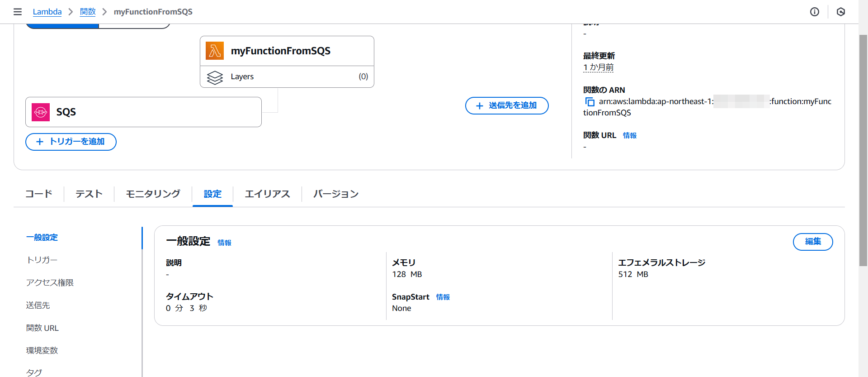Switch to the コード tab
This screenshot has height=377, width=868.
(39, 194)
